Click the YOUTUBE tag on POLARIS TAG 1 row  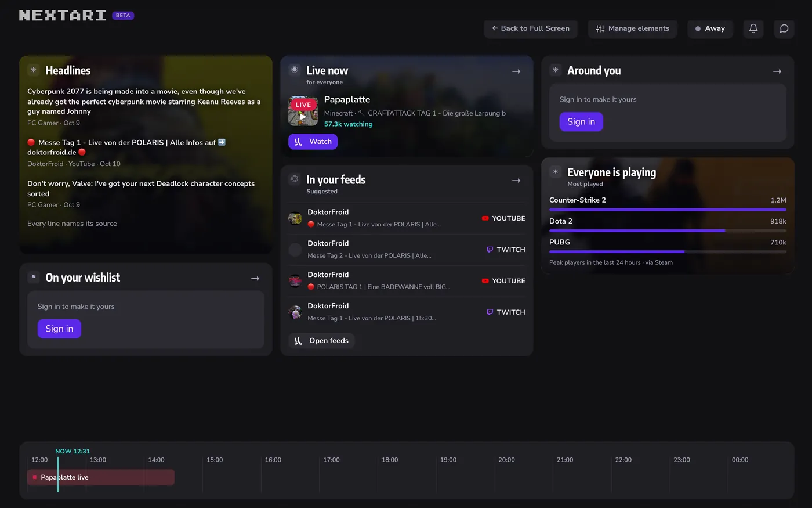pyautogui.click(x=503, y=281)
